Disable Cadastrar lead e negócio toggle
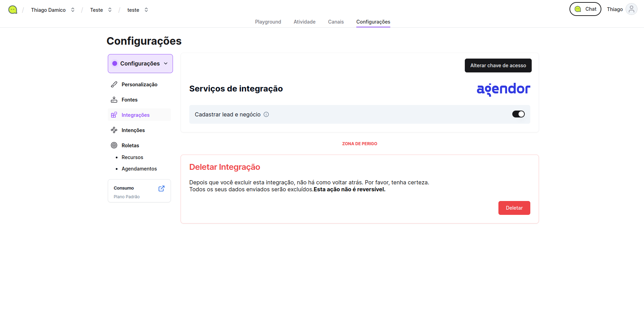 [x=518, y=114]
